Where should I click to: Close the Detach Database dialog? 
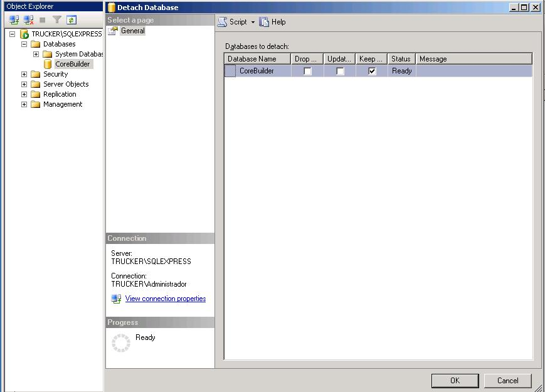536,8
